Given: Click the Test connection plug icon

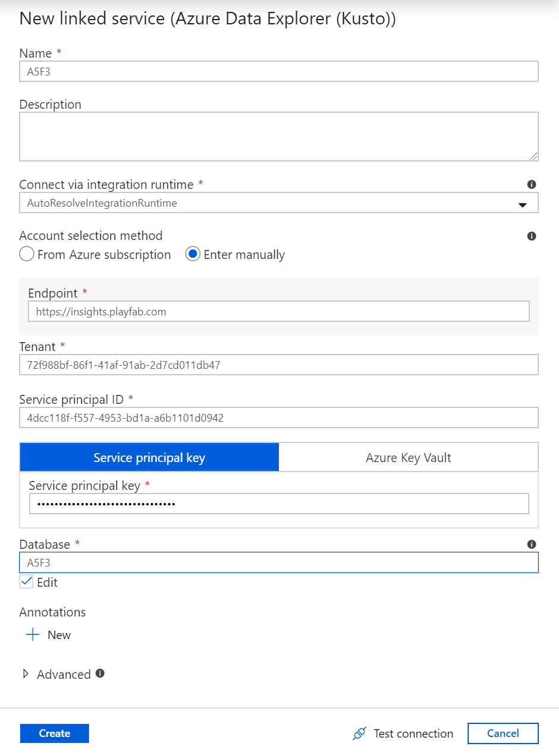Looking at the screenshot, I should (359, 733).
